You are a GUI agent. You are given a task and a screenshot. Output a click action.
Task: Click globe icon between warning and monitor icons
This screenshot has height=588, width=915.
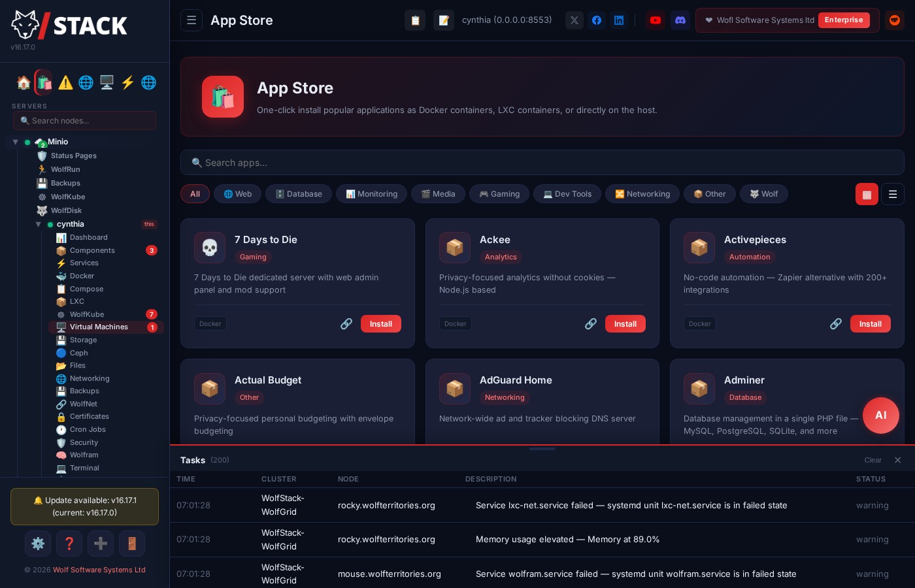(86, 82)
